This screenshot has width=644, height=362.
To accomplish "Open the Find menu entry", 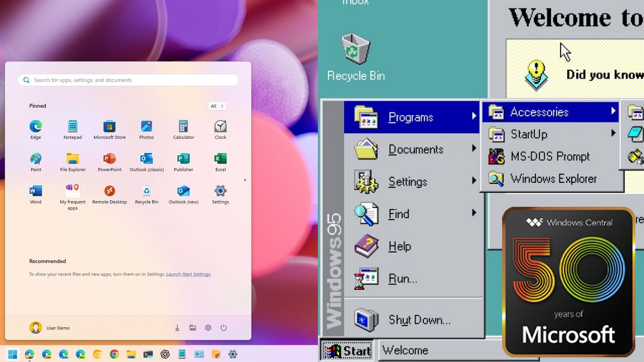I will click(x=398, y=214).
